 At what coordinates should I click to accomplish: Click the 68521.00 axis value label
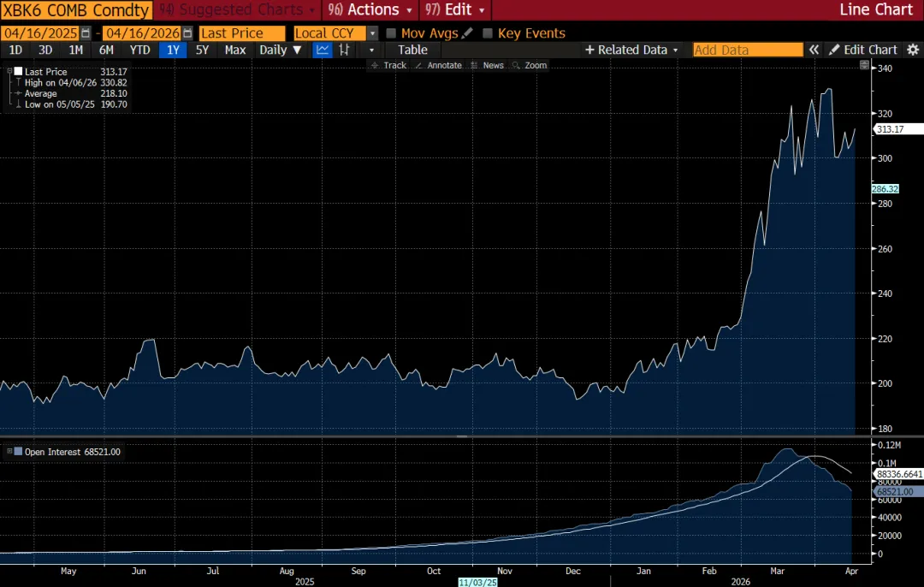[x=897, y=491]
